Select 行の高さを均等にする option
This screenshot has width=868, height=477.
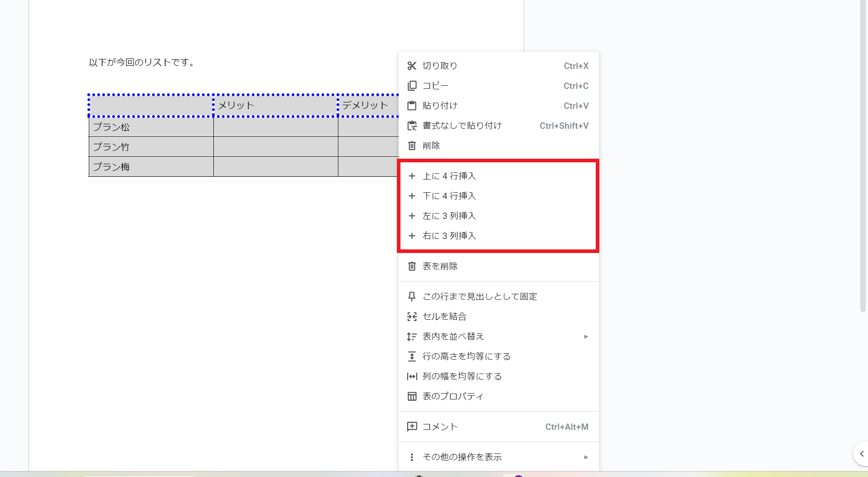[x=466, y=356]
